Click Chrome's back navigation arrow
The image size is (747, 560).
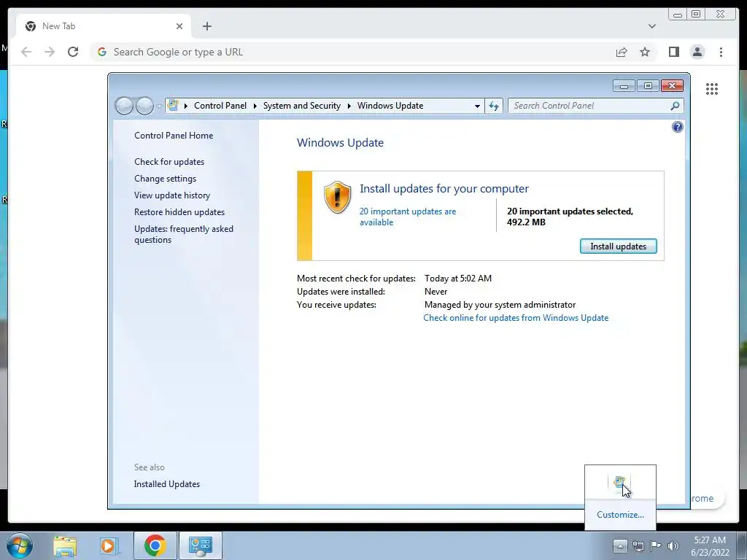click(x=26, y=52)
